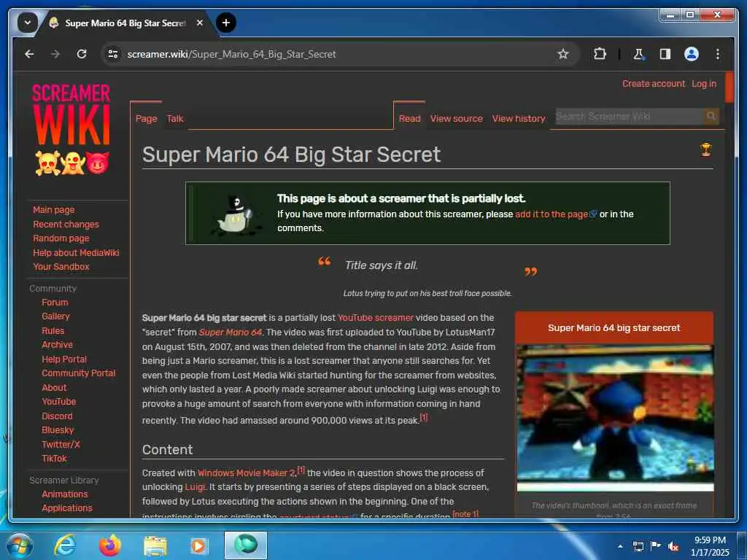Open the Rules link
The width and height of the screenshot is (747, 560).
[x=53, y=330]
